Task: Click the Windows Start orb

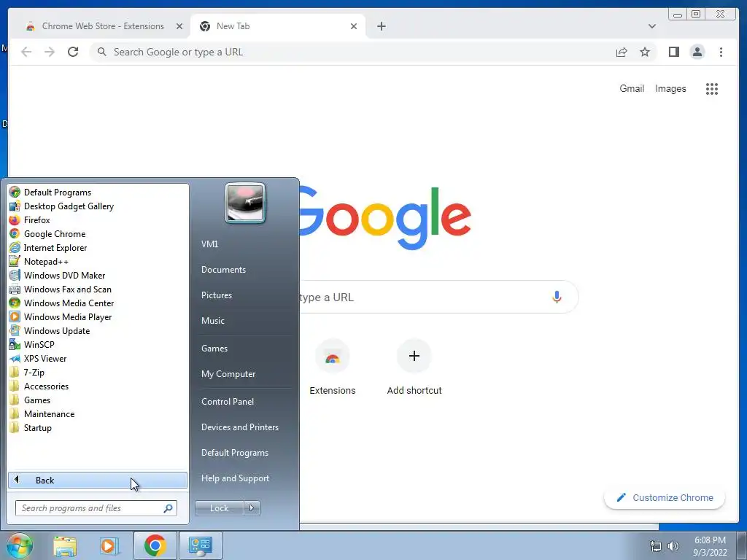Action: coord(19,545)
